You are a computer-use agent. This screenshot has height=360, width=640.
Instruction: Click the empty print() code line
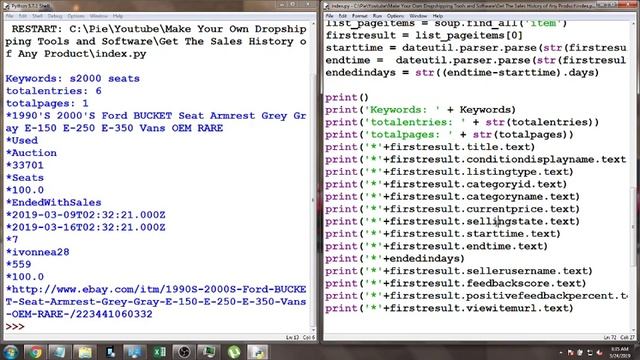tap(347, 98)
